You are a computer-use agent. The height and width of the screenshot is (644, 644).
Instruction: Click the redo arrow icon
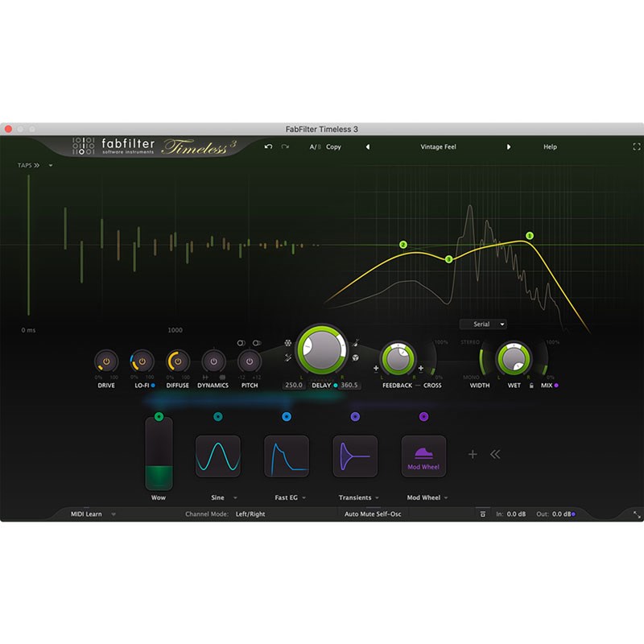tap(285, 147)
